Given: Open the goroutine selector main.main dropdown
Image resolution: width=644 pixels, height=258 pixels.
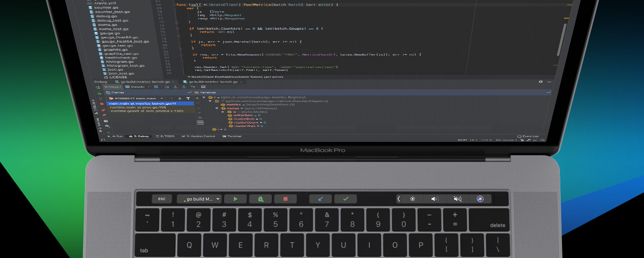Looking at the screenshot, I should (x=136, y=98).
